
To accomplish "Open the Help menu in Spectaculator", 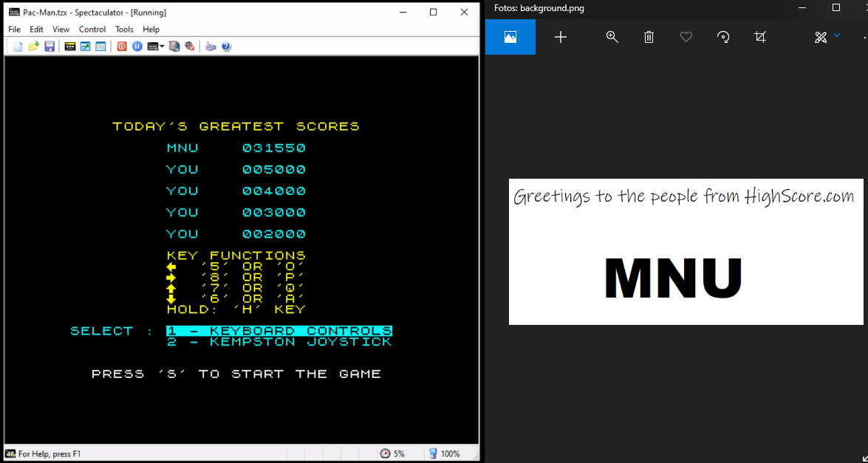I will 151,30.
